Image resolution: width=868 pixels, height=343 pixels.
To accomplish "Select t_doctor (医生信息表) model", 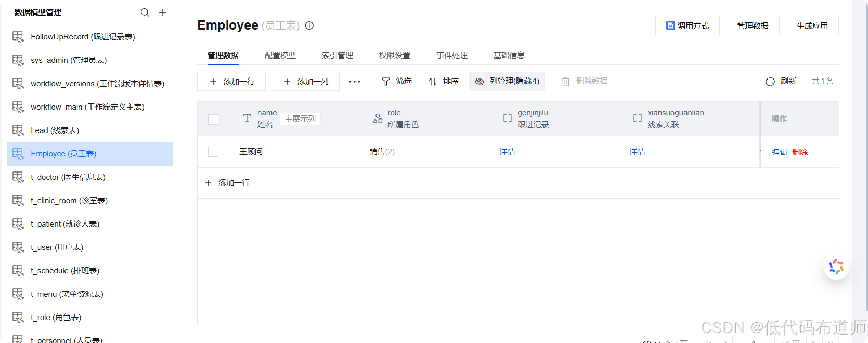I will (x=90, y=177).
